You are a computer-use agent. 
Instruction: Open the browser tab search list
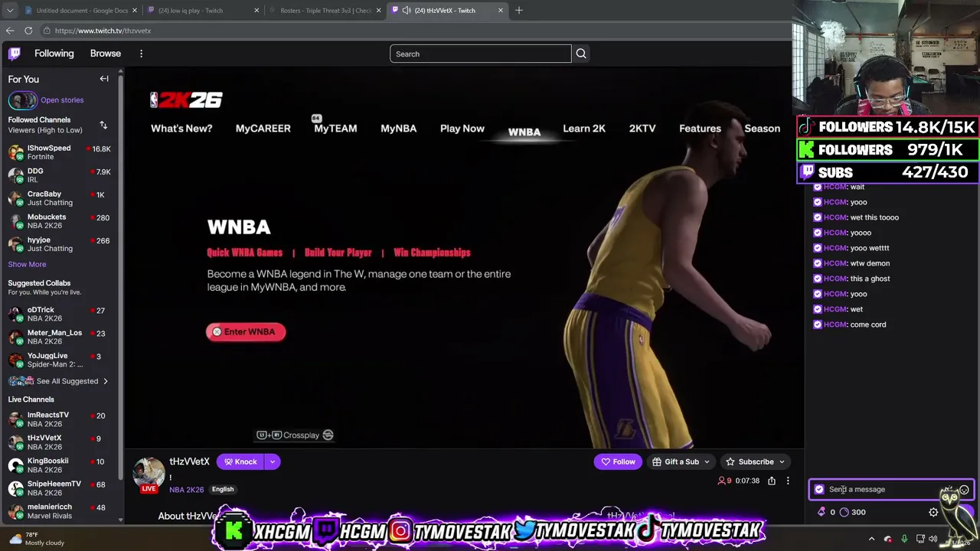[x=9, y=10]
